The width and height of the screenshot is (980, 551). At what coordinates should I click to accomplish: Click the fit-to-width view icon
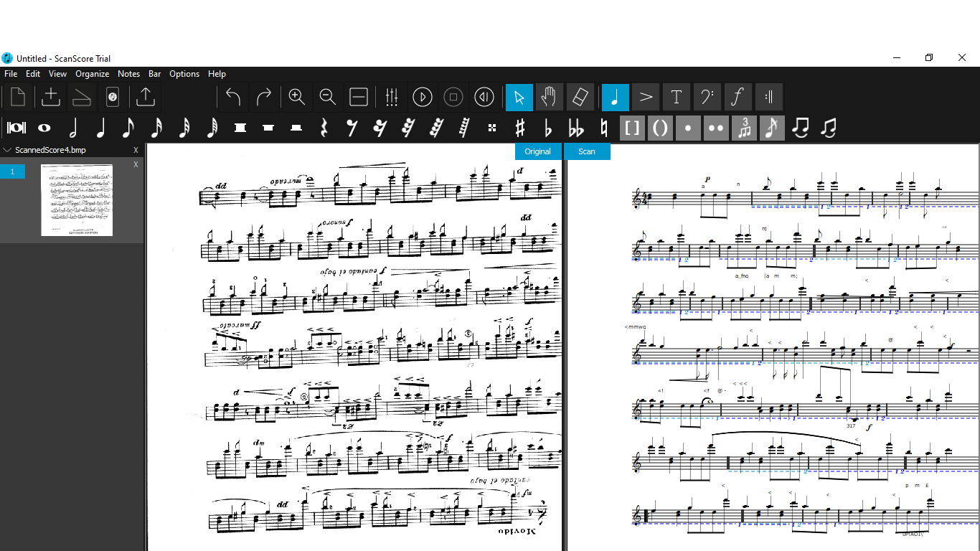[359, 97]
